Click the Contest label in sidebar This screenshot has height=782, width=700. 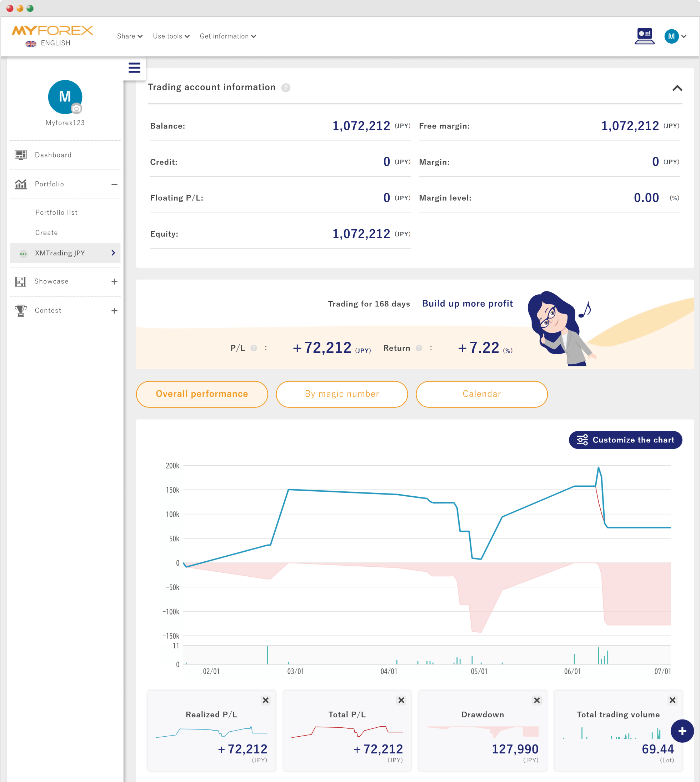48,311
